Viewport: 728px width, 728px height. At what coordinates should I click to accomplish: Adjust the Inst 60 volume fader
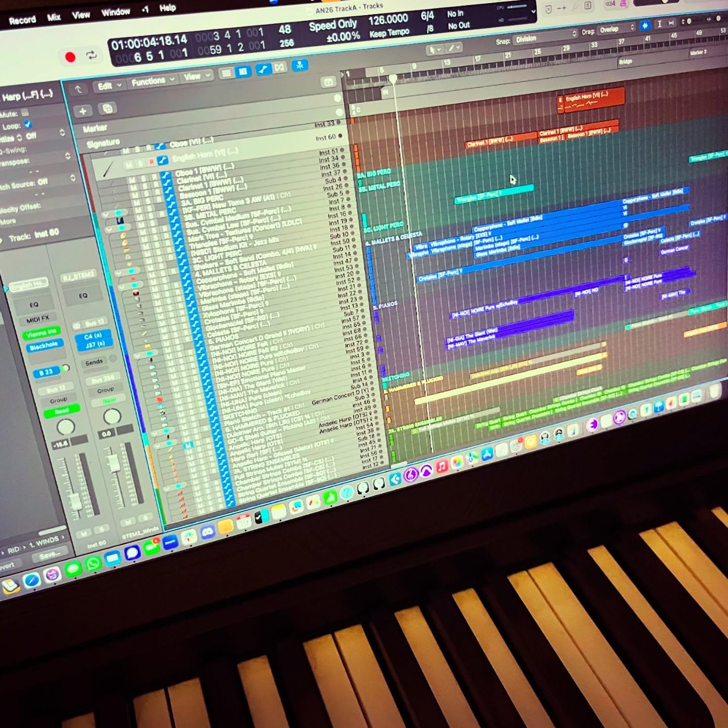[75, 502]
